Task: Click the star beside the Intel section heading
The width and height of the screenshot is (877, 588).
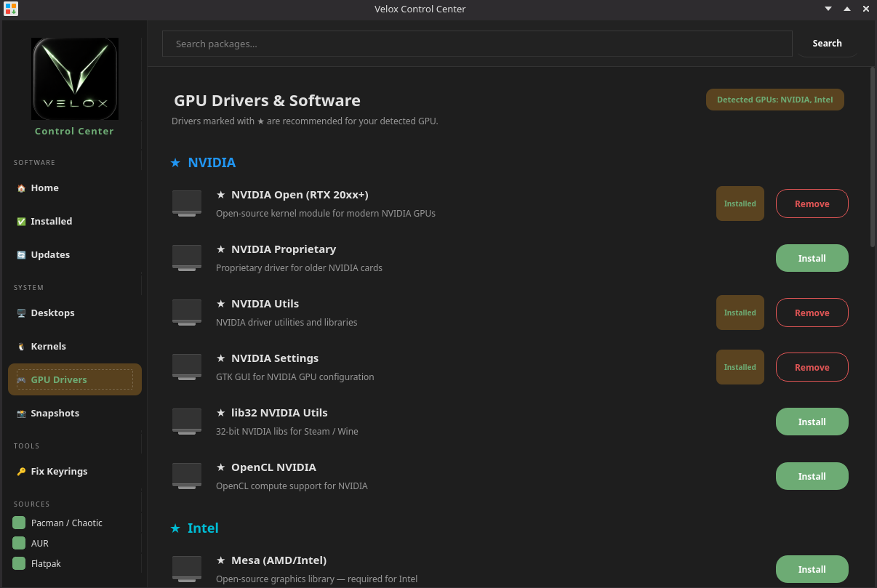Action: pyautogui.click(x=175, y=528)
